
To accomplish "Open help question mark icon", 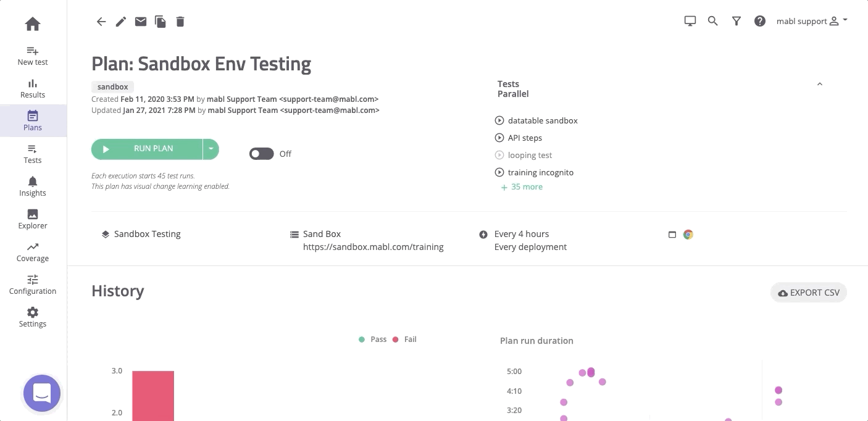I will click(760, 21).
